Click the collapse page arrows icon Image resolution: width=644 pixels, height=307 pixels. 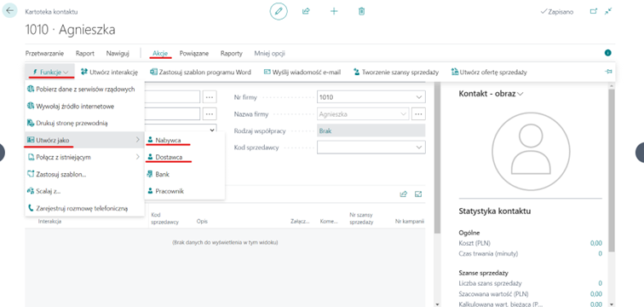[608, 11]
